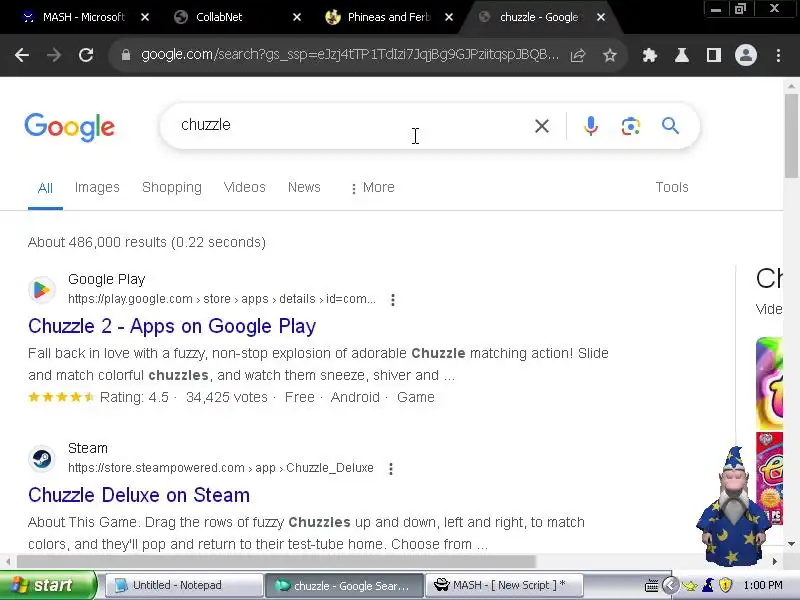This screenshot has height=600, width=800.
Task: Switch to Untitled - Notepad taskbar window
Action: point(184,585)
